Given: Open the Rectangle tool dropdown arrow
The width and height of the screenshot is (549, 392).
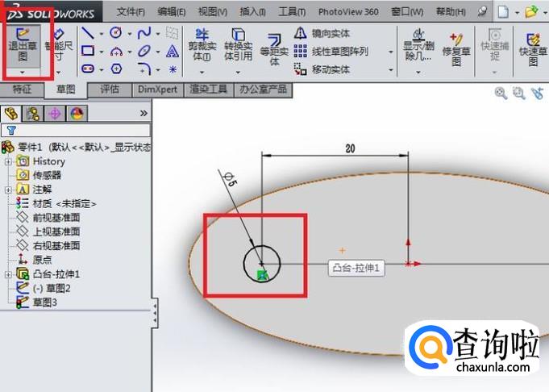Looking at the screenshot, I should click(102, 52).
